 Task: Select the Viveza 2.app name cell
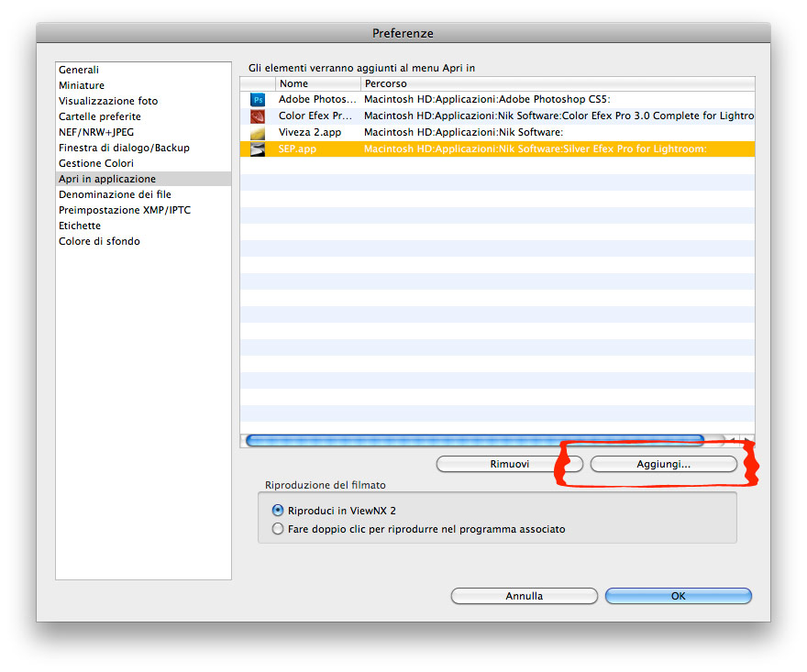pos(310,132)
